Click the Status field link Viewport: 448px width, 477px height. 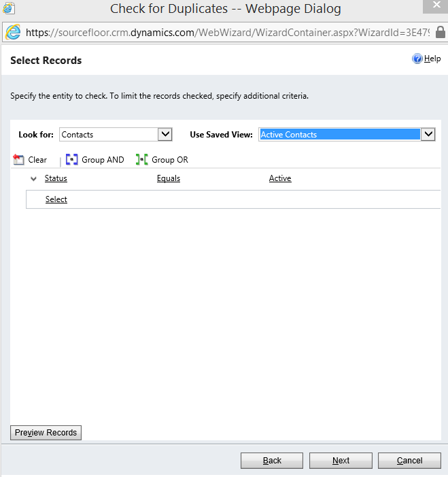click(x=56, y=178)
